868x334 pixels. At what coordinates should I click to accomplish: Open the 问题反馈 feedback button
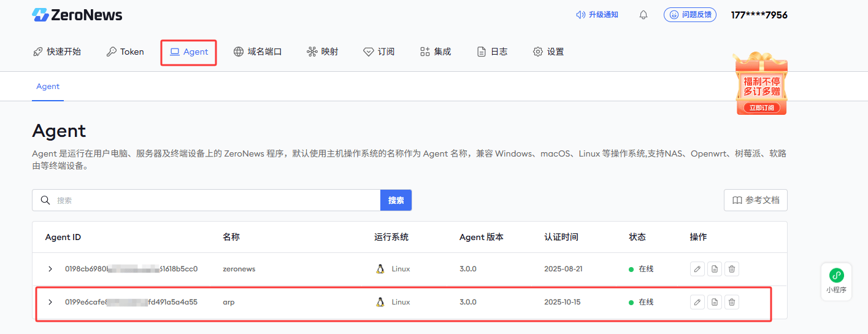(x=690, y=15)
